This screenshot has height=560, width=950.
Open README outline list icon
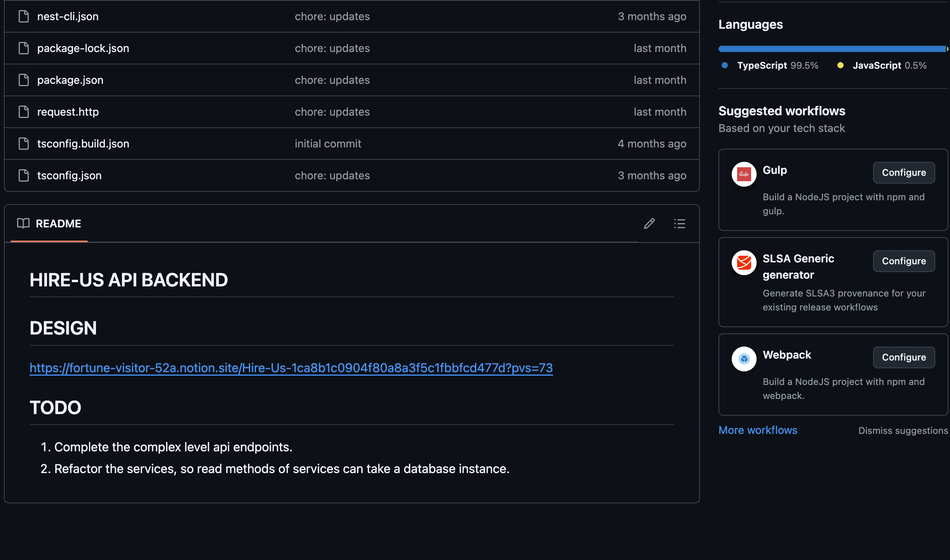tap(679, 224)
